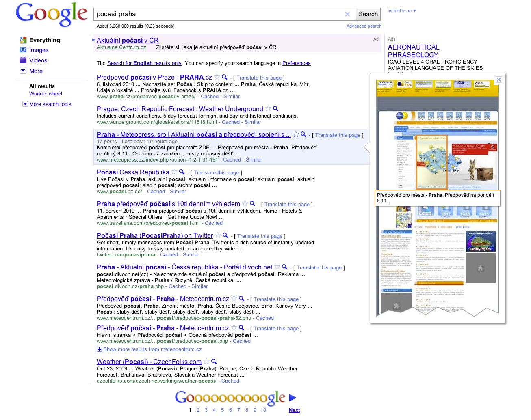Image resolution: width=531 pixels, height=420 pixels.
Task: Open the Instant is on dropdown
Action: pyautogui.click(x=402, y=11)
